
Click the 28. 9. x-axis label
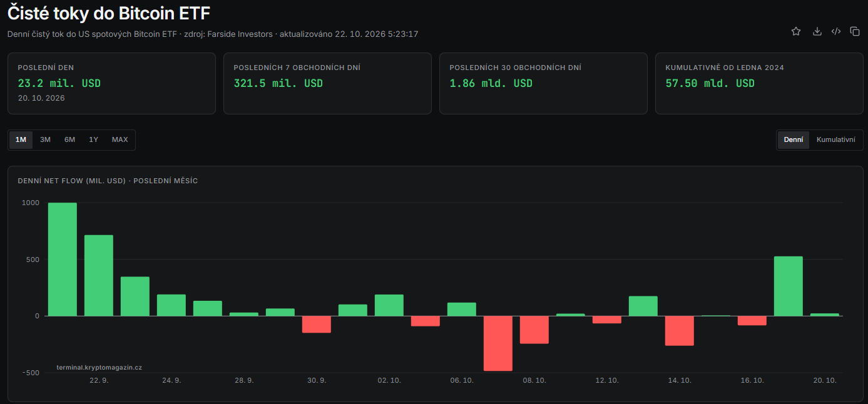244,381
